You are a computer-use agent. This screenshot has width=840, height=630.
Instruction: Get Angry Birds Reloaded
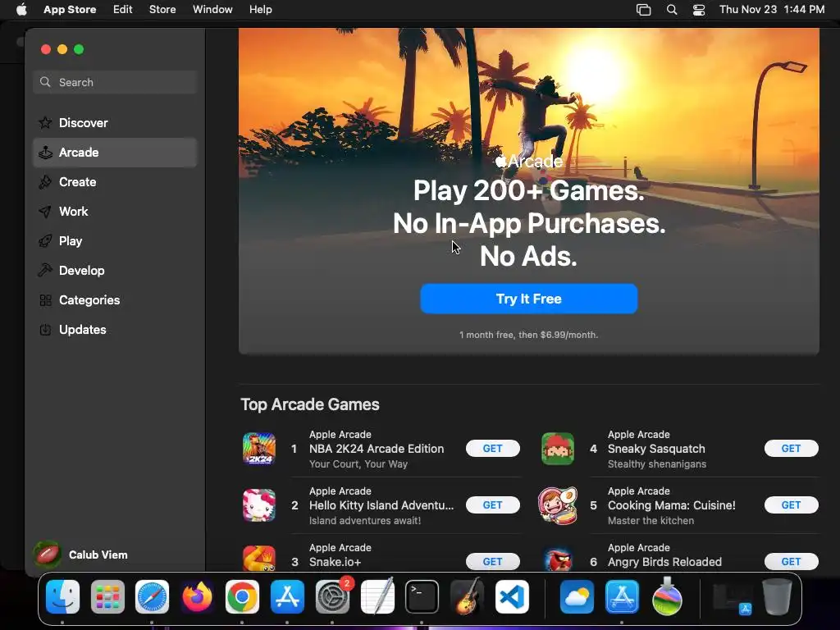792,561
